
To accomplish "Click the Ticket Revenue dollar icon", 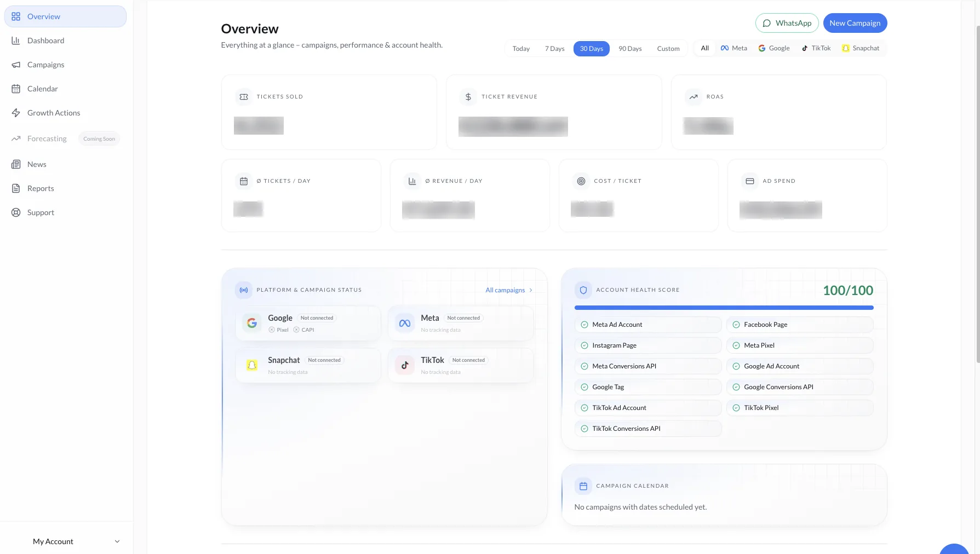I will (468, 97).
